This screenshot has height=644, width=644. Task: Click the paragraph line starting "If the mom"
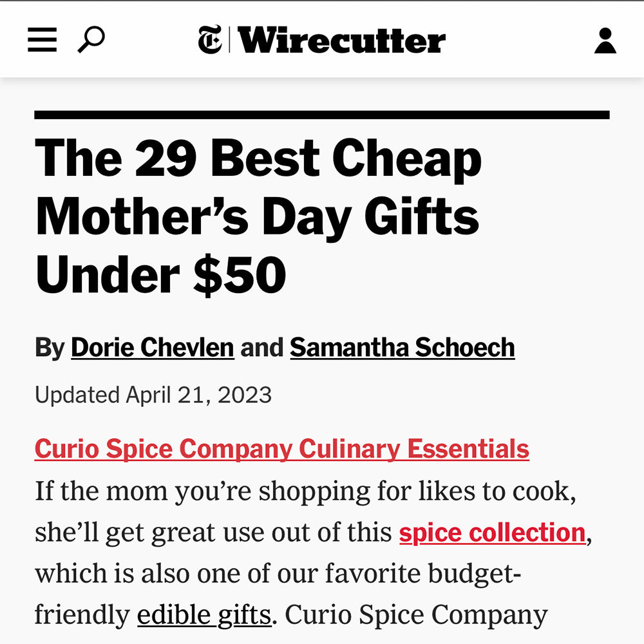coord(305,492)
